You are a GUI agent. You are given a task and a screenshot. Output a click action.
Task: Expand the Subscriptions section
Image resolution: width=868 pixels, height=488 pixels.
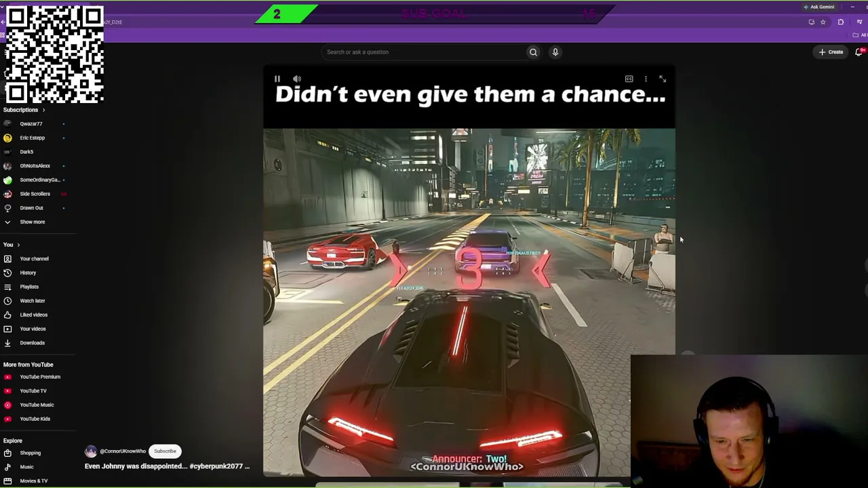point(24,110)
